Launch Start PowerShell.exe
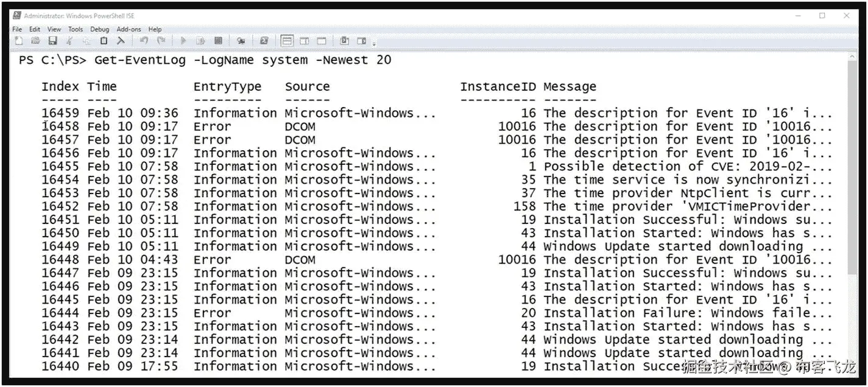The image size is (868, 387). 263,40
